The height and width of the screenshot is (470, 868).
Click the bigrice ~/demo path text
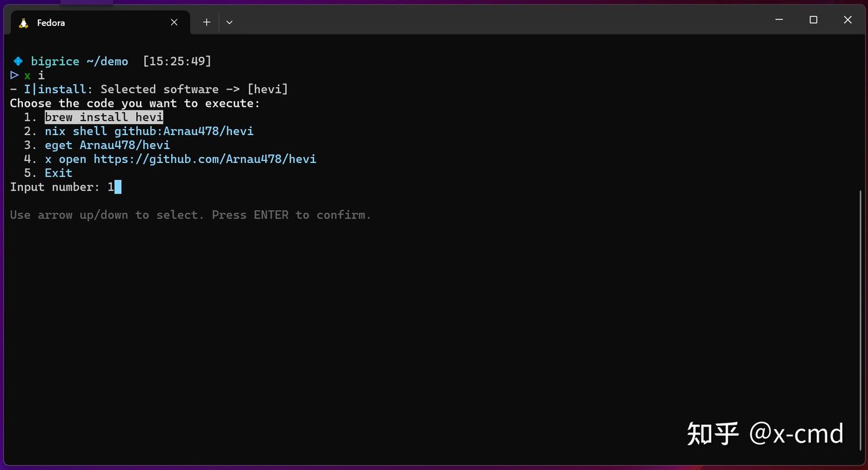(80, 61)
